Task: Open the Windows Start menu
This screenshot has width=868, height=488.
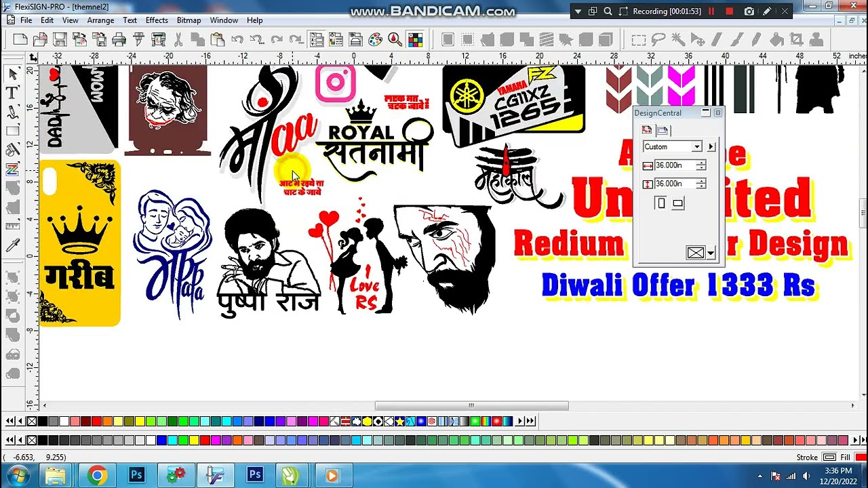Action: pos(18,475)
